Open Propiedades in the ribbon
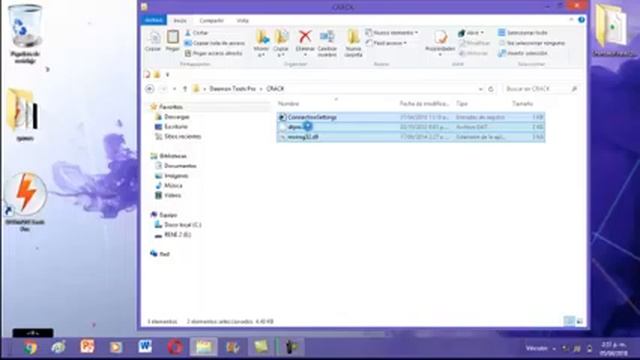 [440, 42]
